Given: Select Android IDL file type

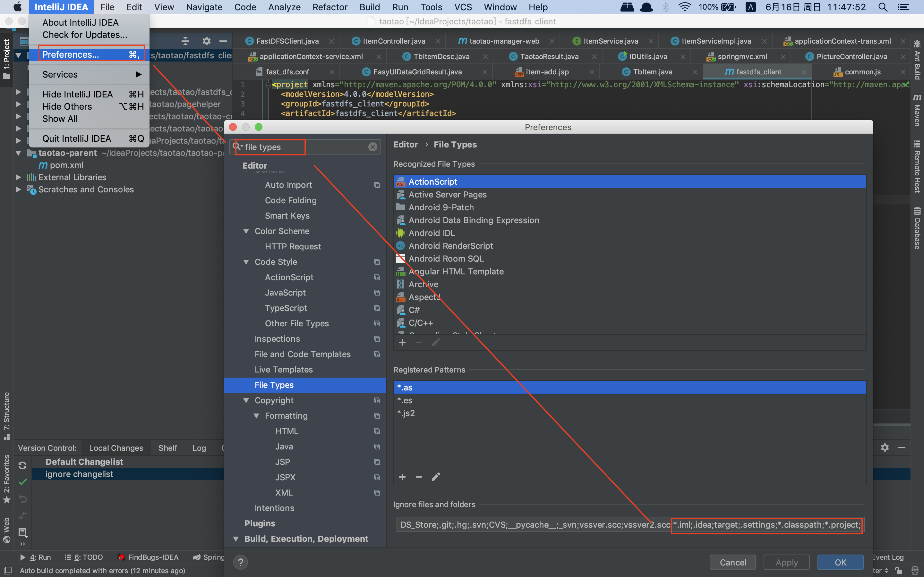Looking at the screenshot, I should click(x=432, y=233).
